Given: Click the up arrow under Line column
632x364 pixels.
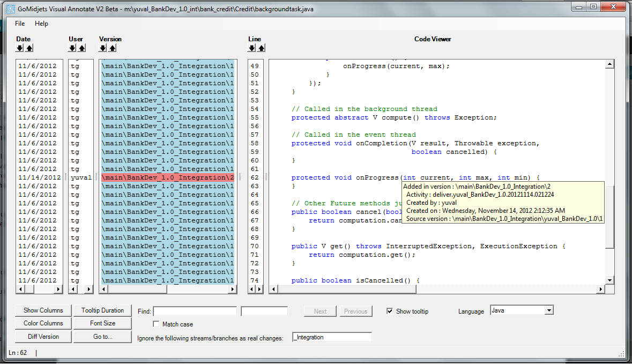Looking at the screenshot, I should (x=261, y=48).
